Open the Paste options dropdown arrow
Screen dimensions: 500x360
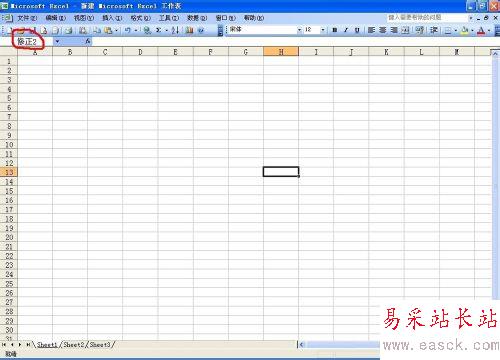pyautogui.click(x=116, y=30)
